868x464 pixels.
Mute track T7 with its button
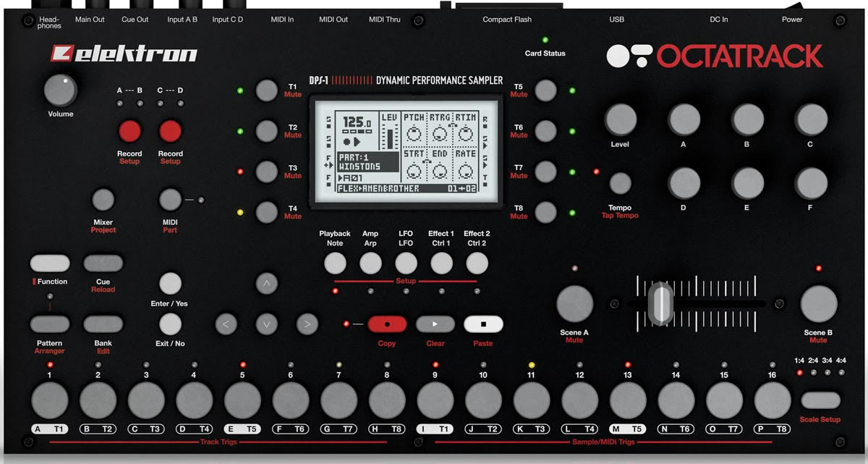(546, 172)
